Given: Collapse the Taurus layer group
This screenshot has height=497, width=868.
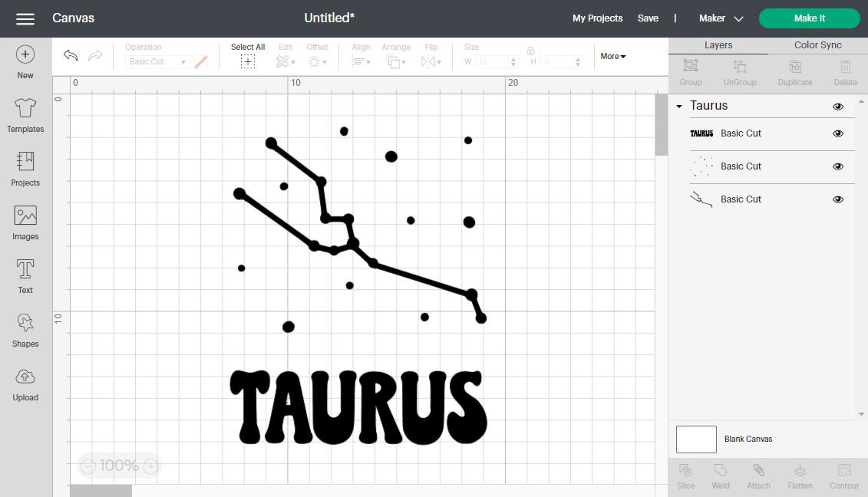Looking at the screenshot, I should point(678,107).
